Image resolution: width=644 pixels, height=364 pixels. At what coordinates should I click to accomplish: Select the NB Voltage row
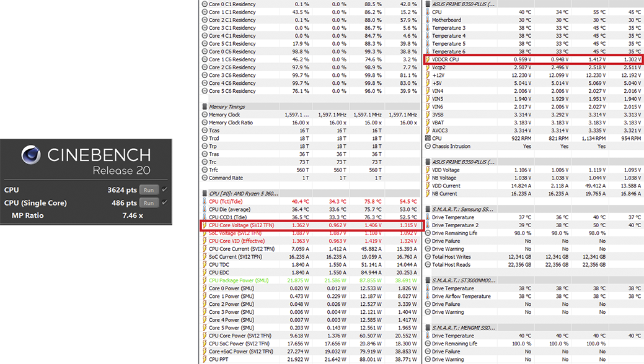tap(534, 178)
